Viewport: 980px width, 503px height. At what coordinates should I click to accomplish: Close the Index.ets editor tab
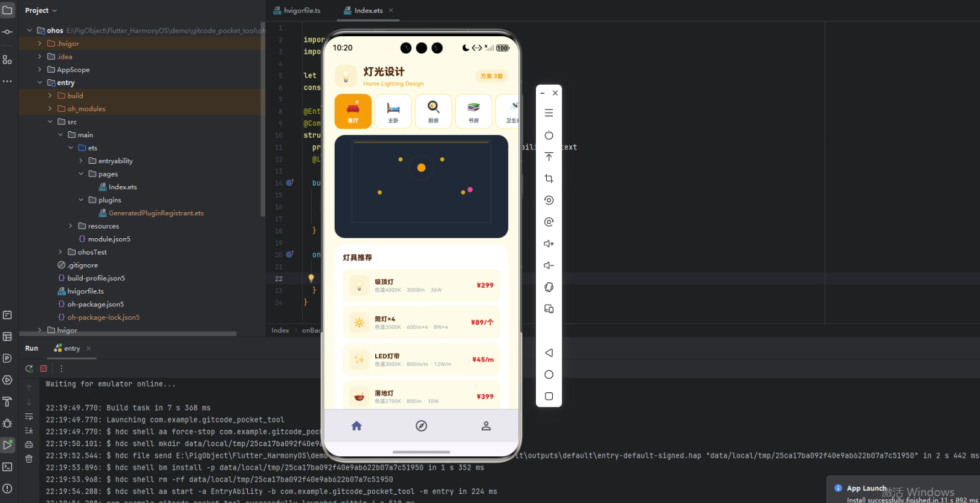tap(391, 10)
